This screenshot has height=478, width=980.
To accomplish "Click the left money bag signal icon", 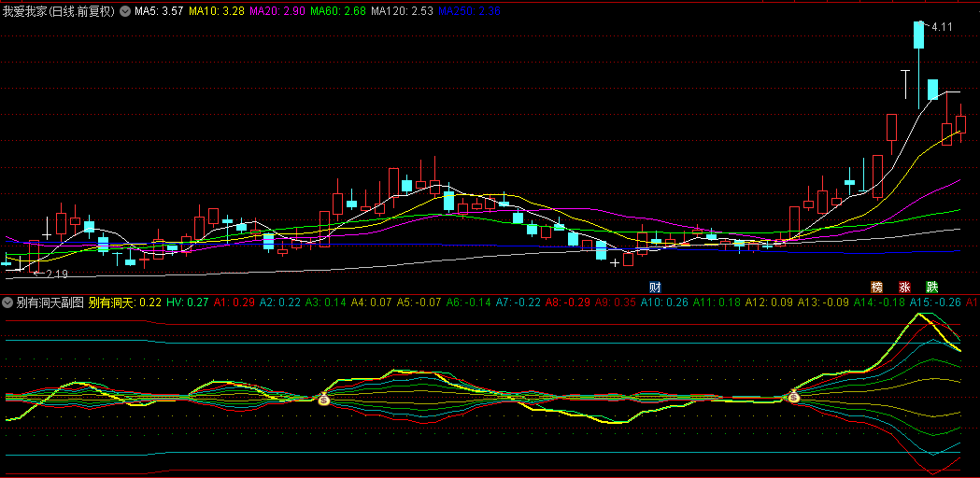I will (x=323, y=399).
